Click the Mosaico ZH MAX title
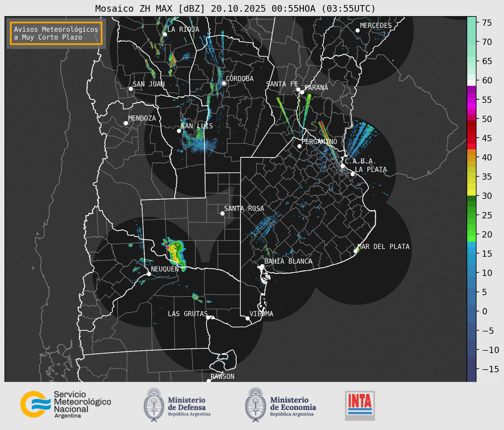504x430 pixels. click(235, 9)
